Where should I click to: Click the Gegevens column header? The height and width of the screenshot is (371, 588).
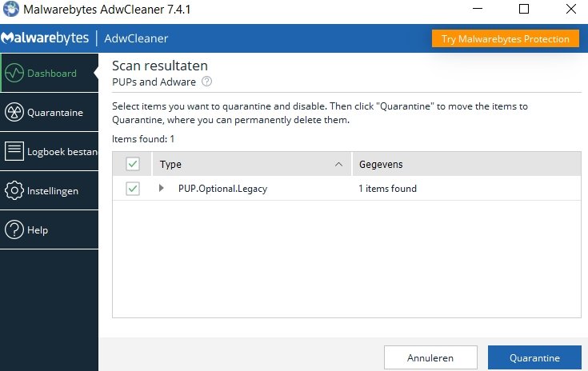coord(466,164)
